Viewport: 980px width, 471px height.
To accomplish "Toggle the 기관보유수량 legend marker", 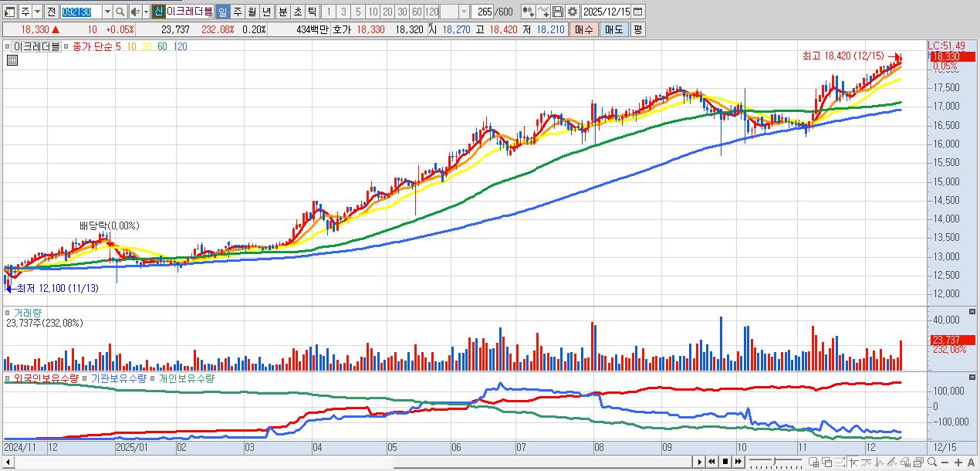I will (x=85, y=379).
